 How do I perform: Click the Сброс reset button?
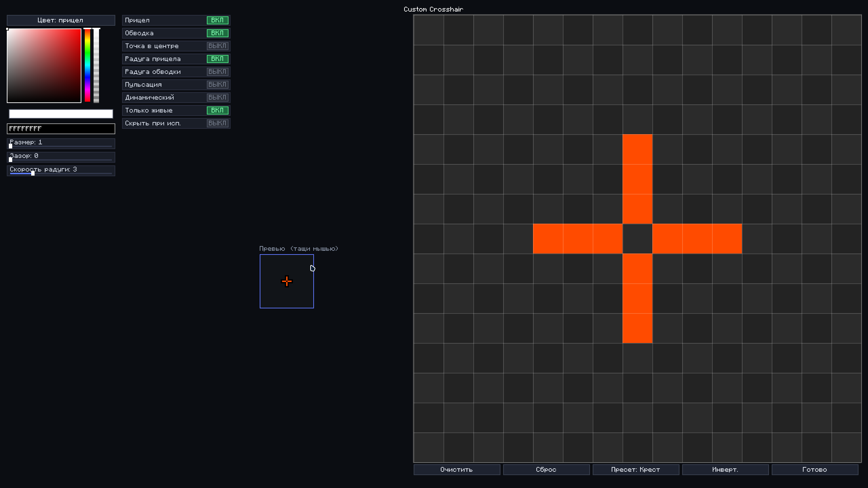[x=546, y=470]
